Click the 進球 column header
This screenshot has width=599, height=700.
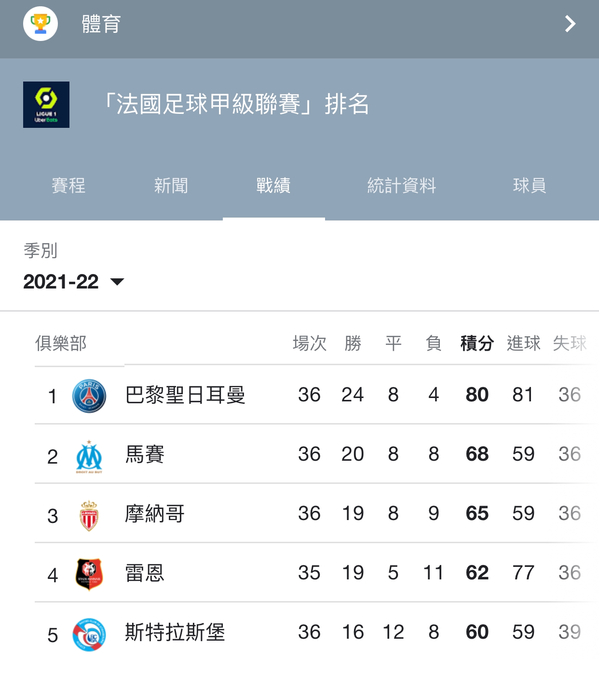[523, 343]
